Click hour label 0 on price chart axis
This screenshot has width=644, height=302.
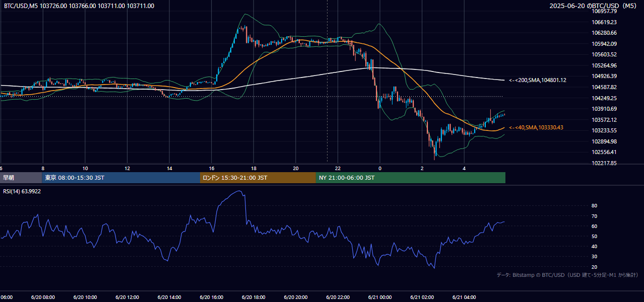click(x=380, y=169)
